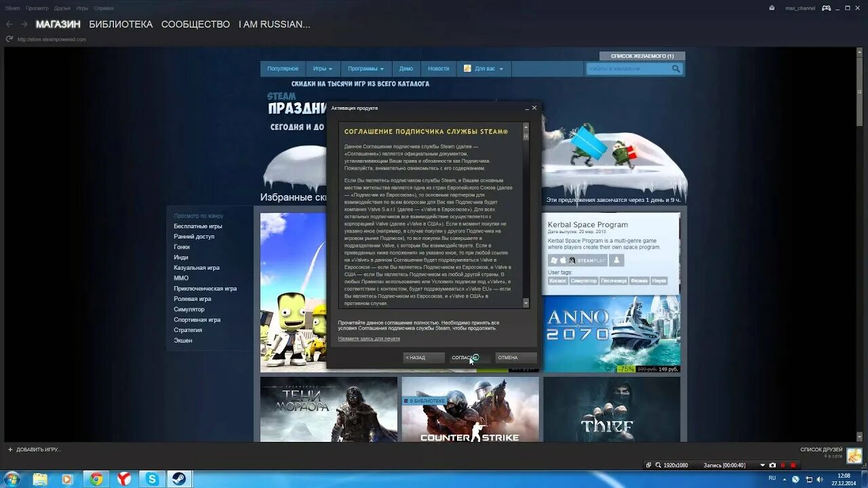Reload the store page
Viewport: 868px width, 488px height.
[x=9, y=39]
